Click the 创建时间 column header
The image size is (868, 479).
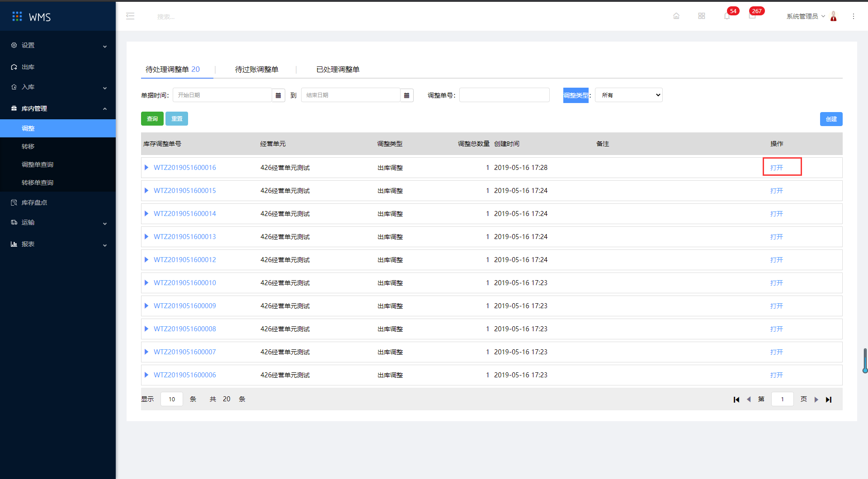pos(507,144)
